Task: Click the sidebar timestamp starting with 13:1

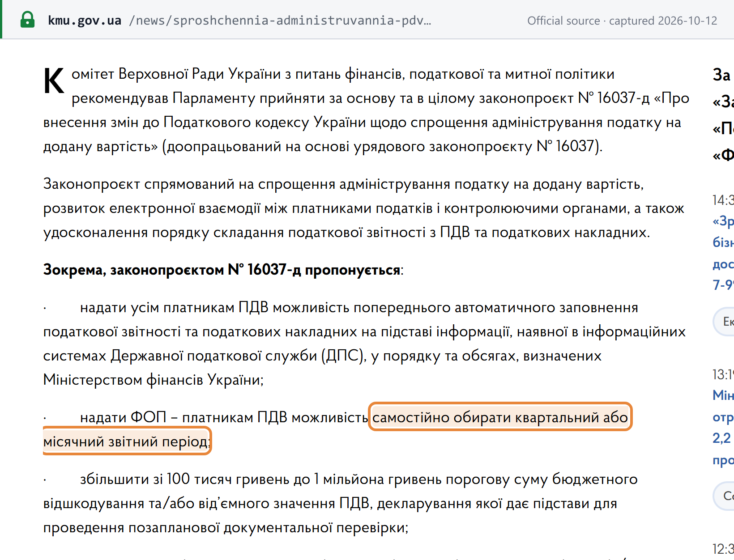Action: (x=723, y=374)
